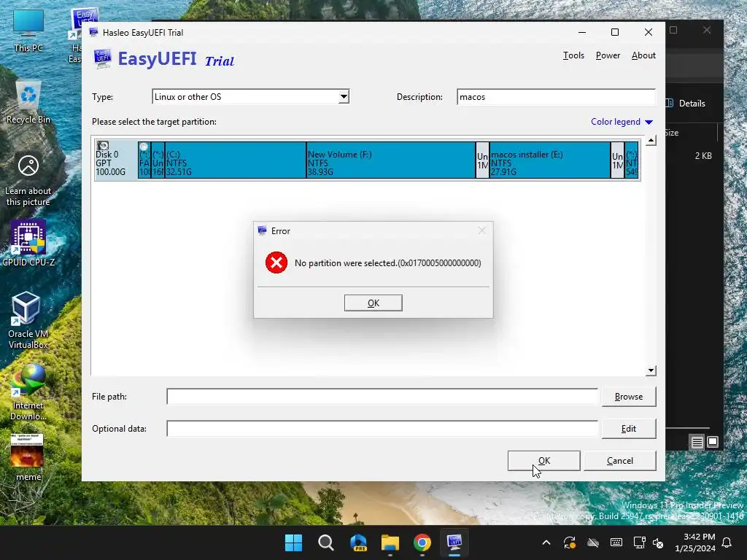This screenshot has height=560, width=747.
Task: Click the Cancel button
Action: point(620,461)
